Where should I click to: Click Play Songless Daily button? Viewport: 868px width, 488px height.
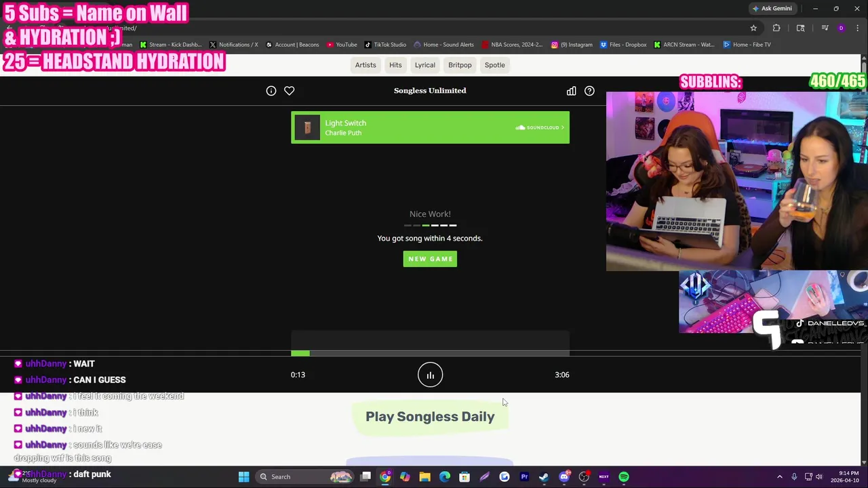[430, 417]
